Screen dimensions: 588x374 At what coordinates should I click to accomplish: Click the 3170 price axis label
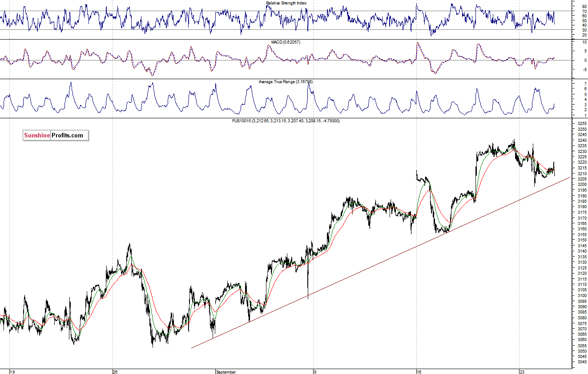pyautogui.click(x=582, y=218)
